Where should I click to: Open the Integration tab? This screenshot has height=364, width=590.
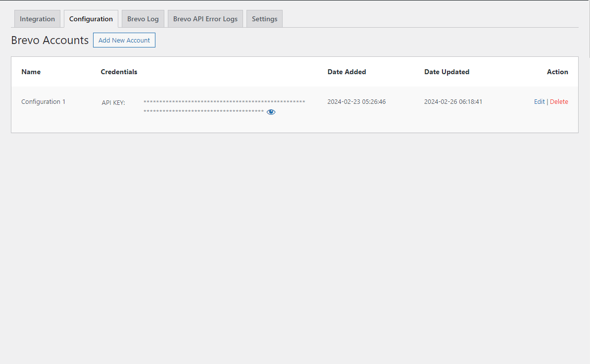[37, 19]
